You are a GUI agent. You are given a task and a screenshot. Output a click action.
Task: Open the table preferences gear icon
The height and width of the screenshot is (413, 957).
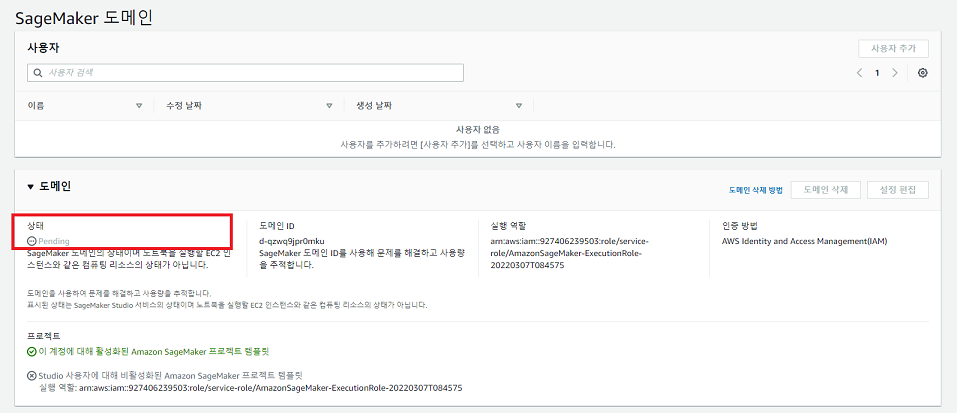pyautogui.click(x=922, y=73)
